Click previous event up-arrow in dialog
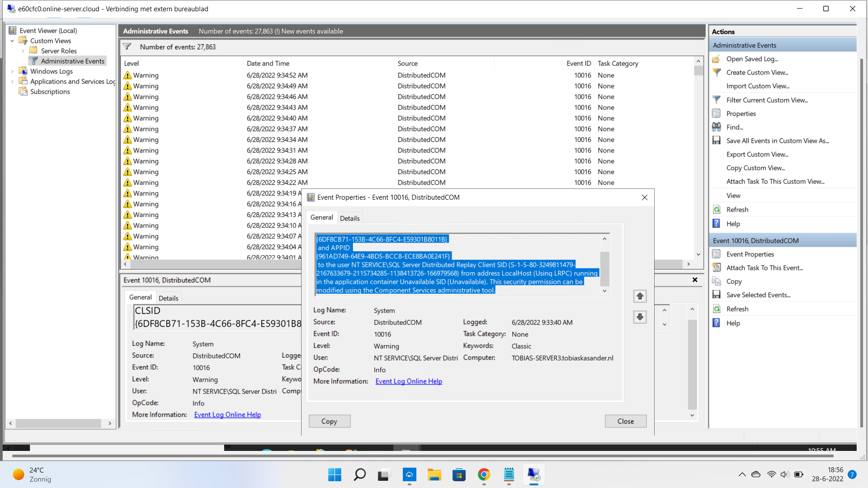The width and height of the screenshot is (868, 488). click(x=640, y=296)
